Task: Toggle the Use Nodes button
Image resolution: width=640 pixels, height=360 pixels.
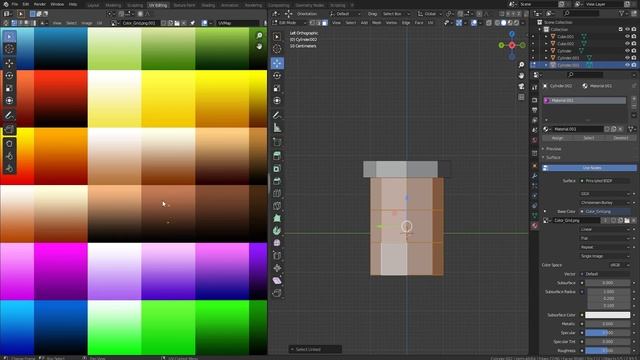Action: click(589, 168)
